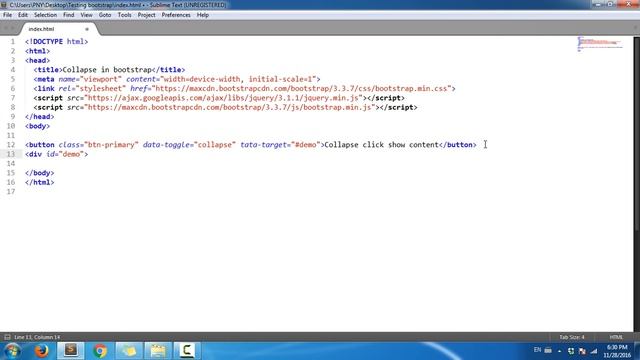Click the 'btn-primary' class value
Screen dimensions: 640x360
point(111,145)
